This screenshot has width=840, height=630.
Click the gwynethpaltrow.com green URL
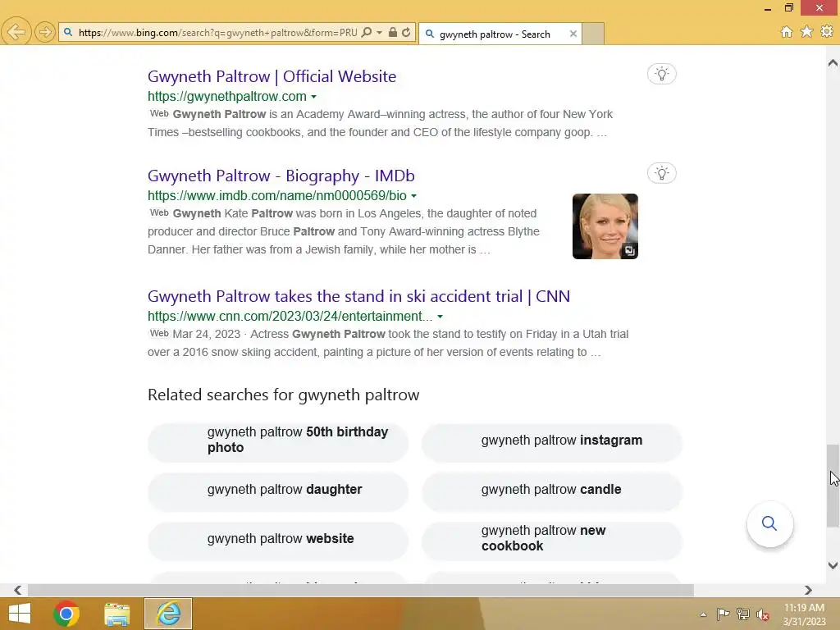coord(227,97)
